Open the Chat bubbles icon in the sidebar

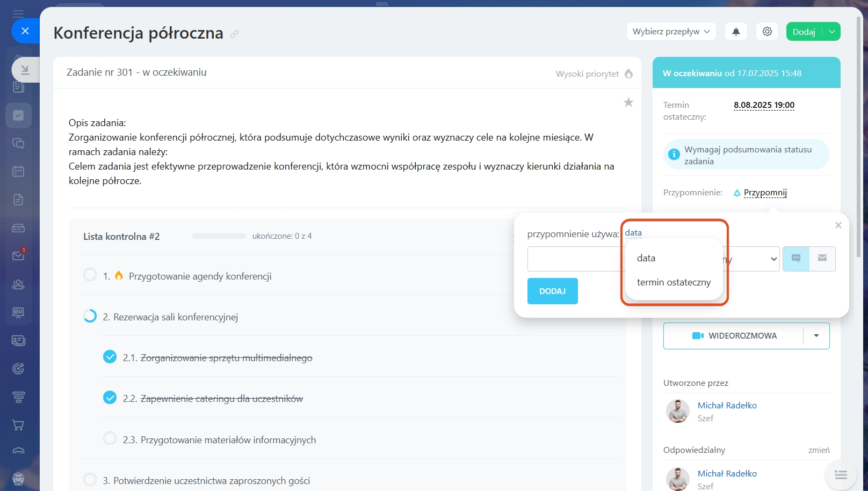(x=18, y=143)
